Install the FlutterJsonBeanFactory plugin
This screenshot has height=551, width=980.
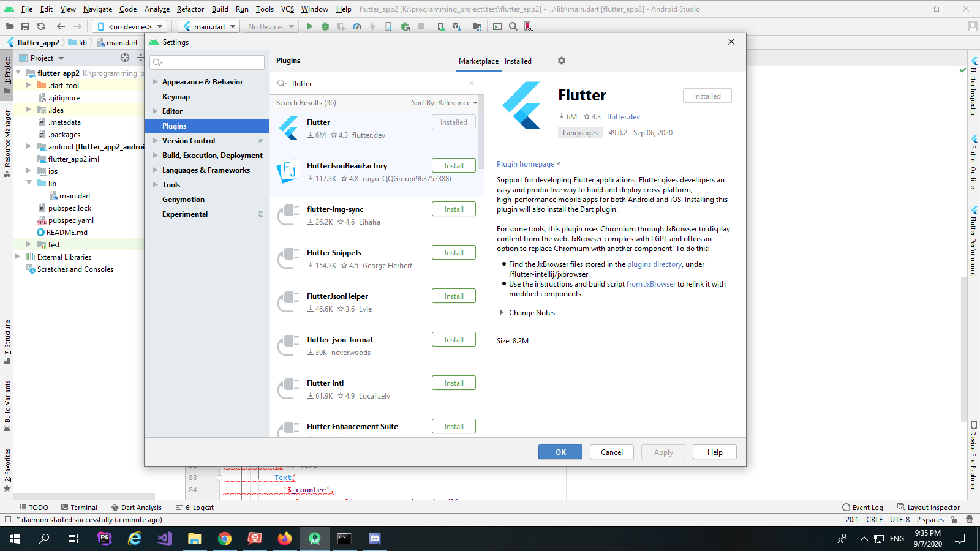point(453,165)
